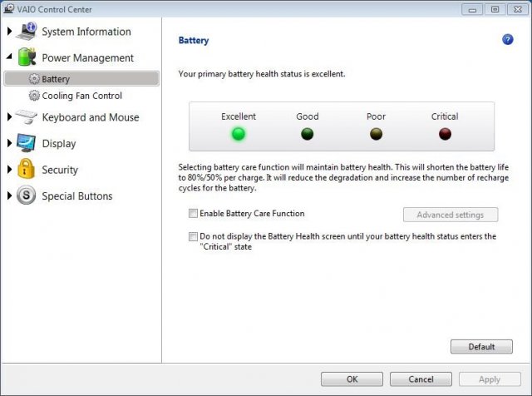Click the Good status indicator light

[x=307, y=134]
